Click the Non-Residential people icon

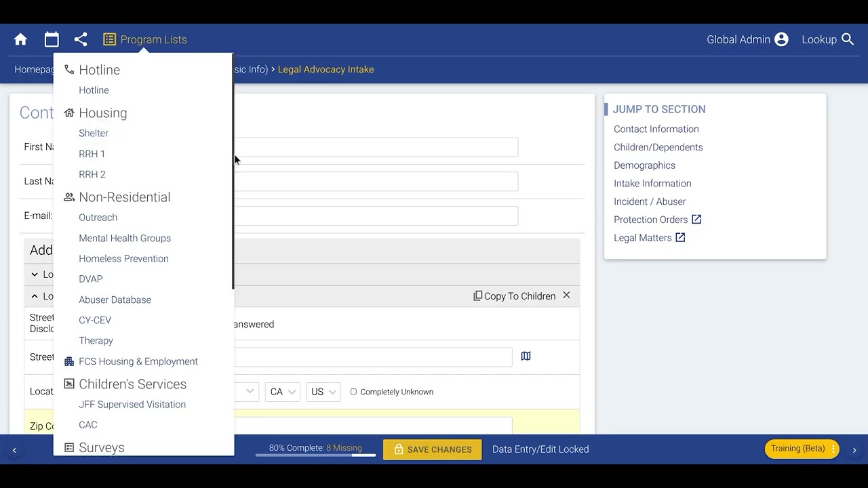(69, 197)
